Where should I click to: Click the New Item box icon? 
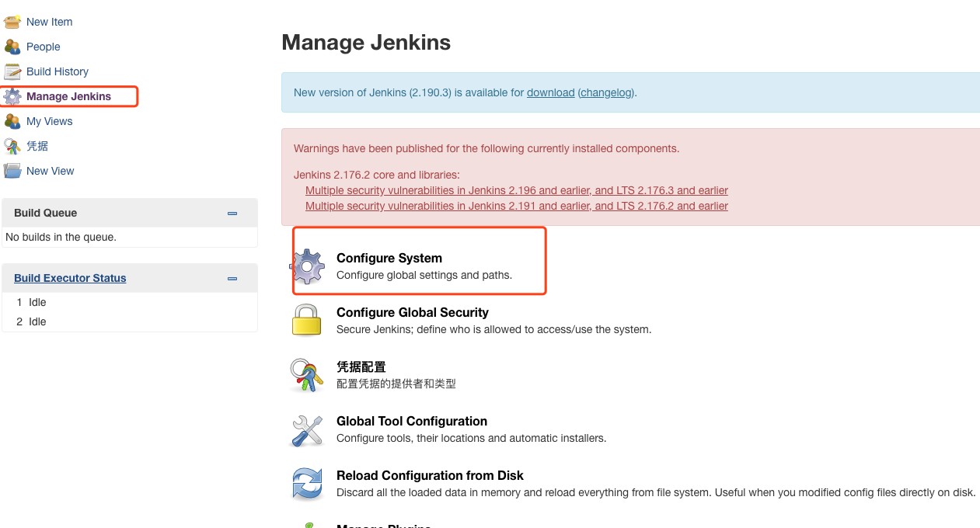(x=12, y=22)
